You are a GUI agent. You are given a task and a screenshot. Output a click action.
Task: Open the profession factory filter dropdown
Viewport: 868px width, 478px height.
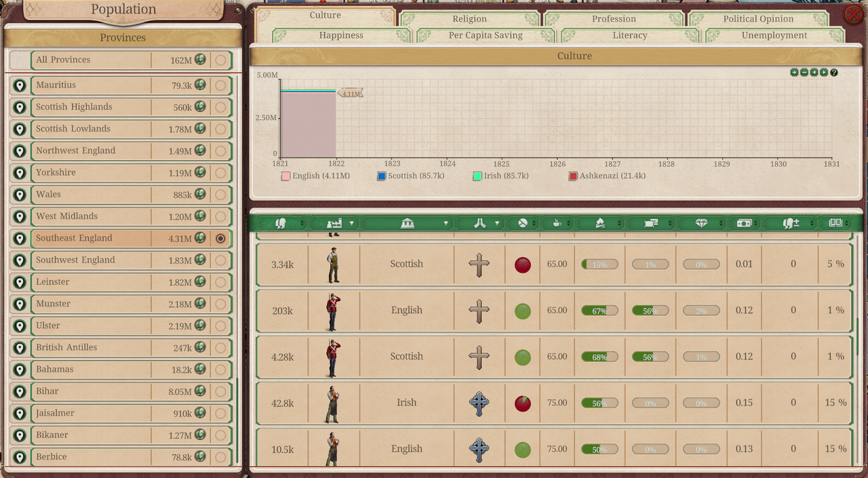[351, 223]
